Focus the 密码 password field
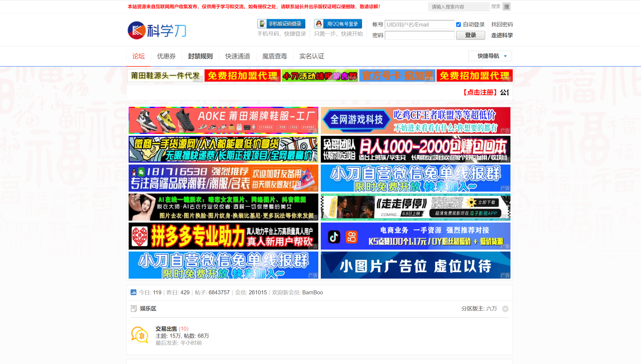 419,35
